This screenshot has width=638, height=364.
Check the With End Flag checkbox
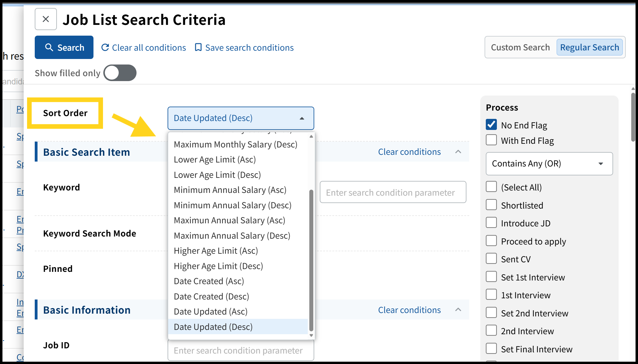coord(491,140)
